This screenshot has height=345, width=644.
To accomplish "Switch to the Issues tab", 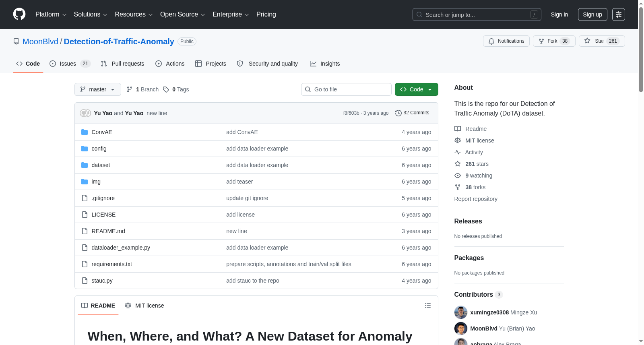I will point(70,64).
